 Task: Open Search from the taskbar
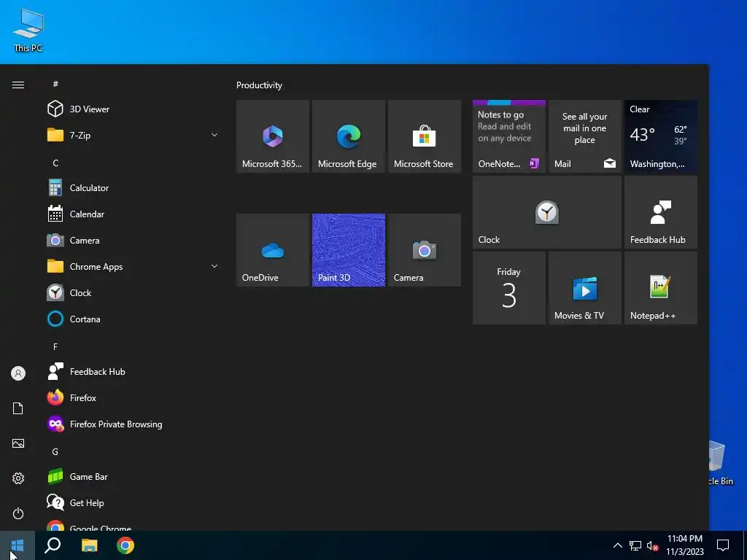(x=53, y=545)
